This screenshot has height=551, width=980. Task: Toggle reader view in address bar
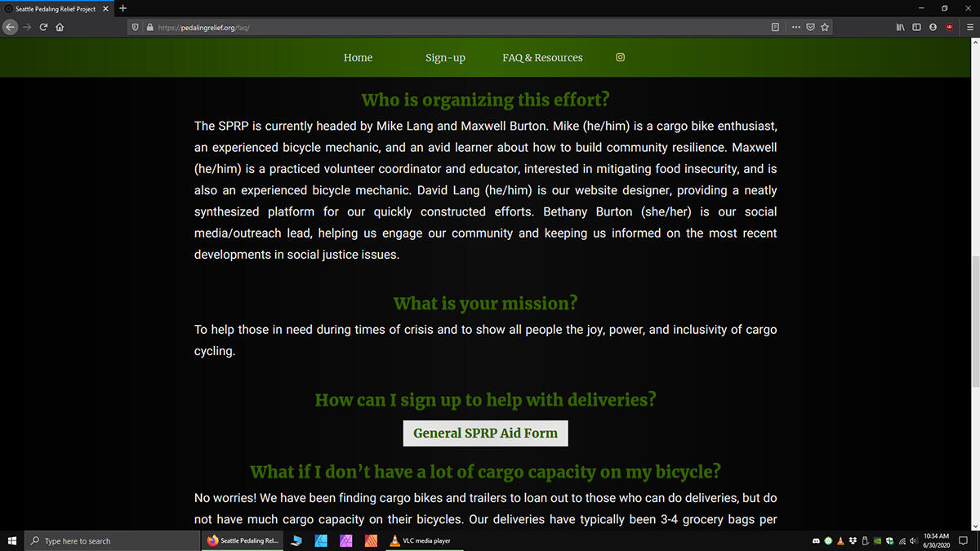click(x=775, y=27)
